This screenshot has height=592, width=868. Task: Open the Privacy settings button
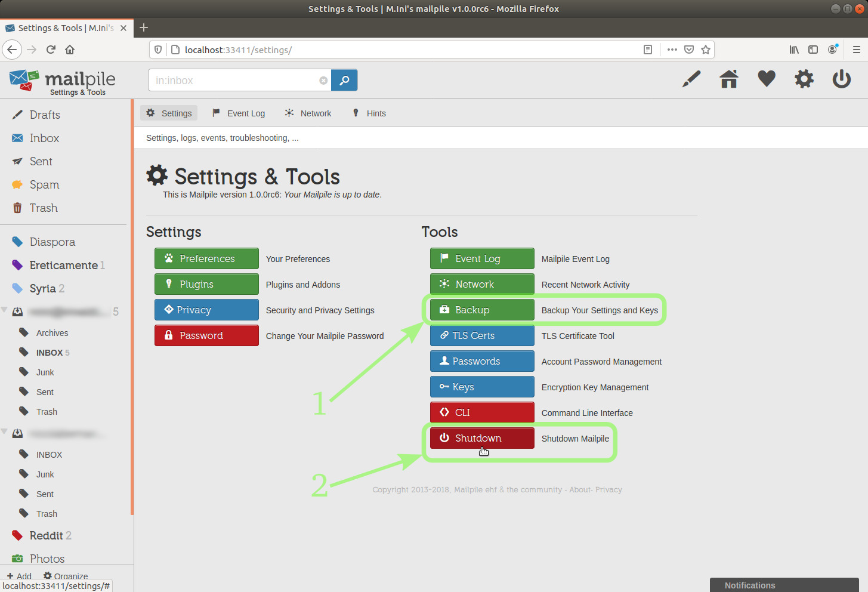[x=206, y=310]
